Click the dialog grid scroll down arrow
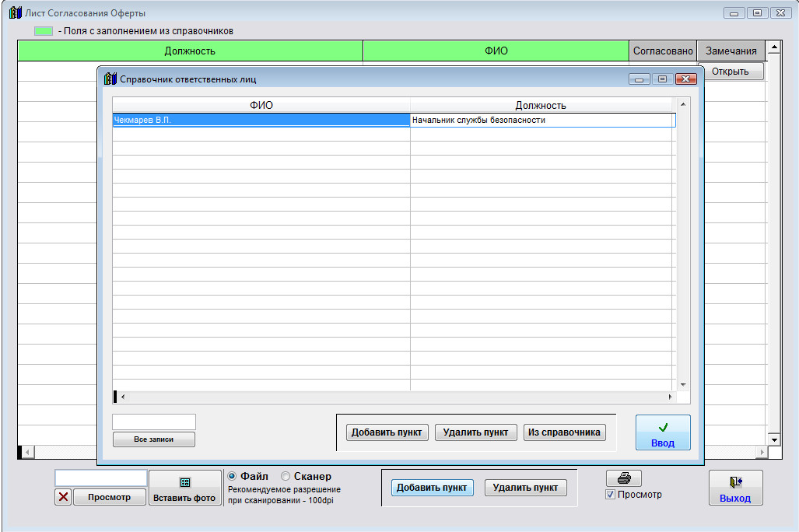799x532 pixels. coord(683,385)
